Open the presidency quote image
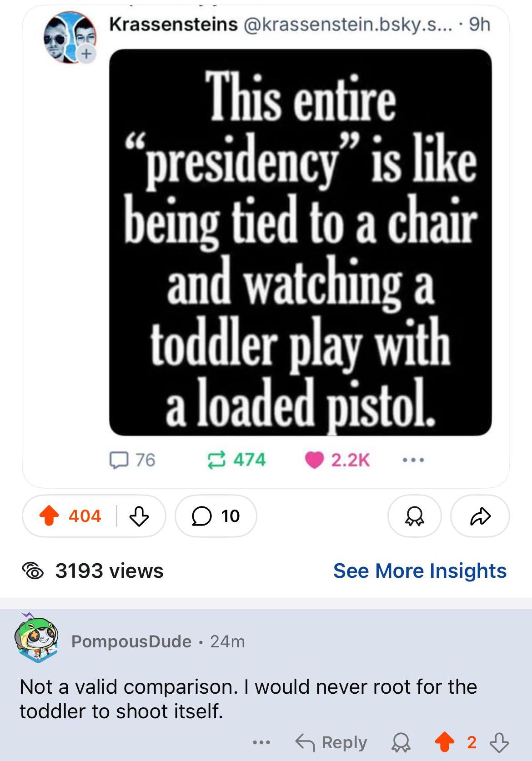 pos(300,242)
